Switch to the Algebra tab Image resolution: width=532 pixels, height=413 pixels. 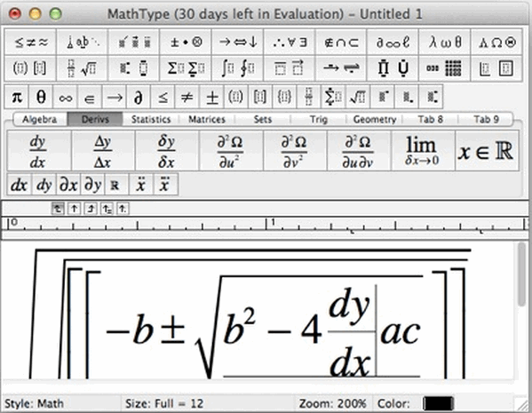point(40,119)
